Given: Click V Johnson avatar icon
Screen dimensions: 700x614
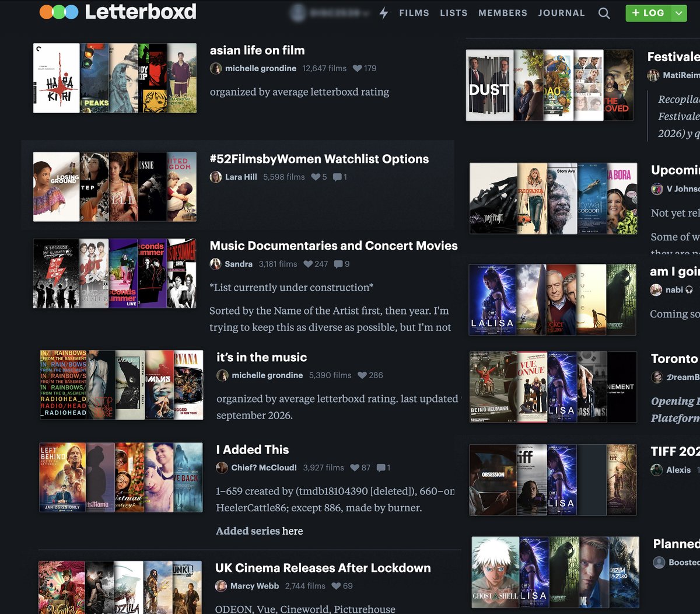Looking at the screenshot, I should pos(657,189).
